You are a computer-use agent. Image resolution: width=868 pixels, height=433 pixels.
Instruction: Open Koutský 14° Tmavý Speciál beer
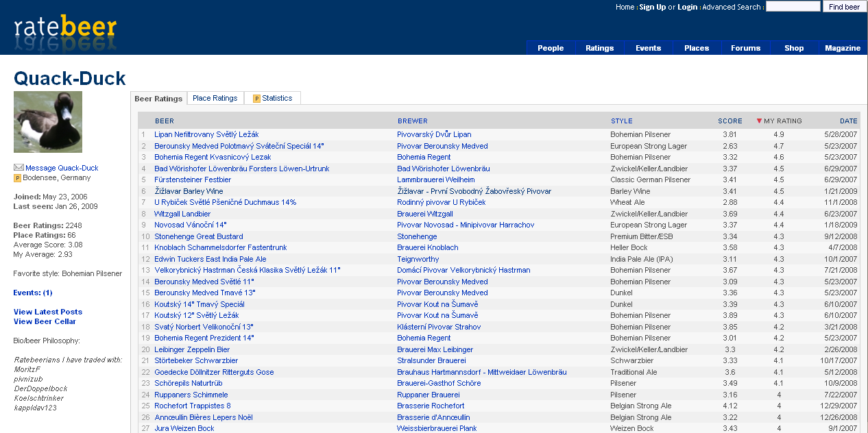pyautogui.click(x=200, y=304)
